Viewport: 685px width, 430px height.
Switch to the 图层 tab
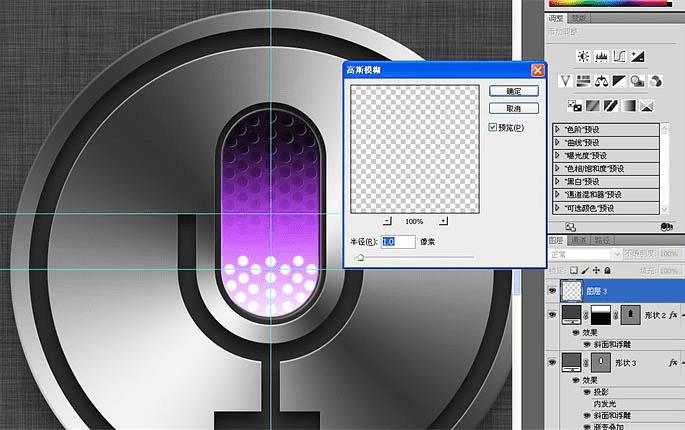pyautogui.click(x=556, y=240)
